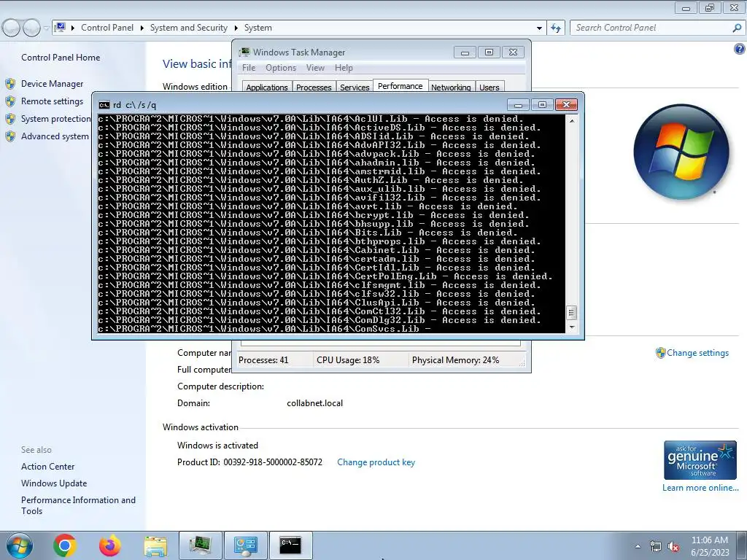
Task: Open Windows Explorer from the taskbar
Action: (155, 546)
